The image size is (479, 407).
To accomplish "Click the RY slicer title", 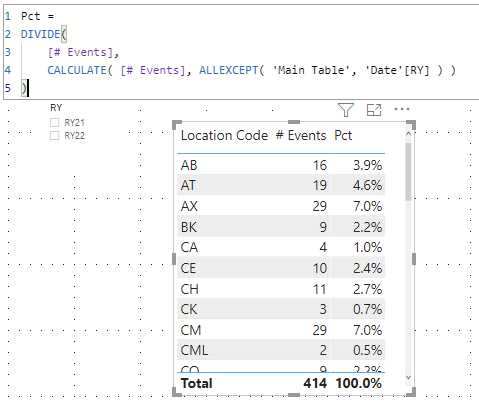I will pyautogui.click(x=56, y=108).
